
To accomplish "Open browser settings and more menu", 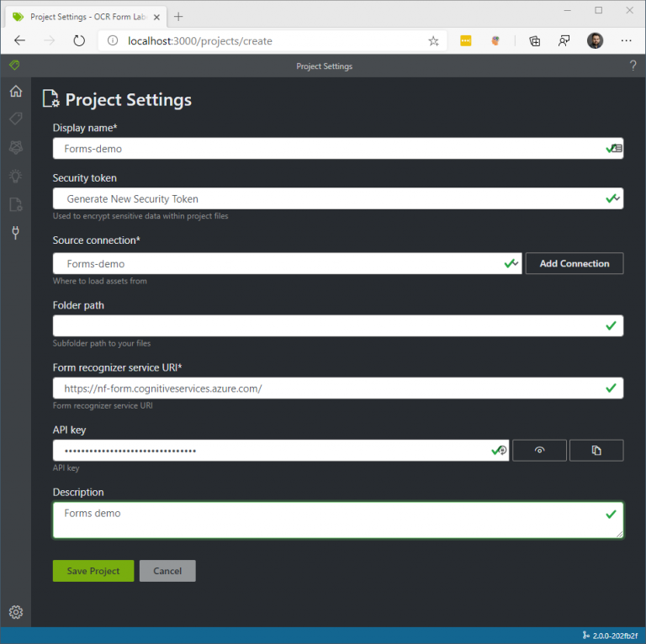I will click(x=626, y=40).
